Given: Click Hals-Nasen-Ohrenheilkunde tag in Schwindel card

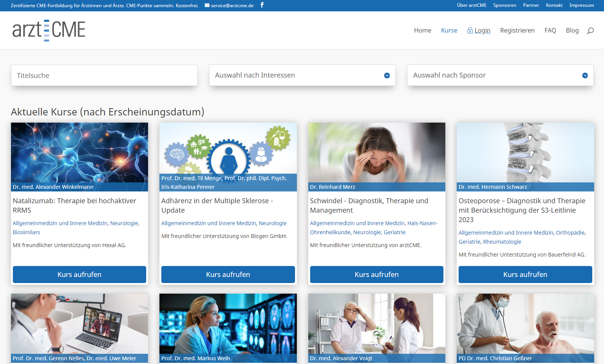Looking at the screenshot, I should pyautogui.click(x=374, y=228).
